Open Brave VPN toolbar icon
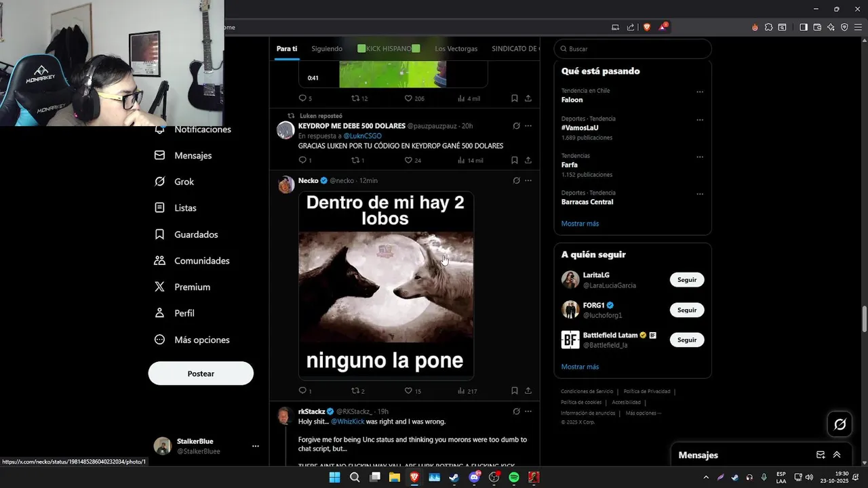 tap(844, 27)
